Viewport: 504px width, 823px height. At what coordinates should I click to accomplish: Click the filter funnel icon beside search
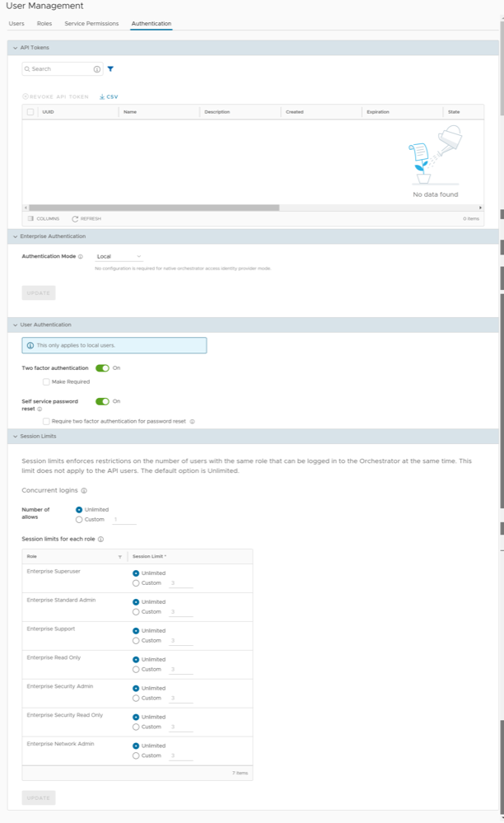(x=110, y=69)
